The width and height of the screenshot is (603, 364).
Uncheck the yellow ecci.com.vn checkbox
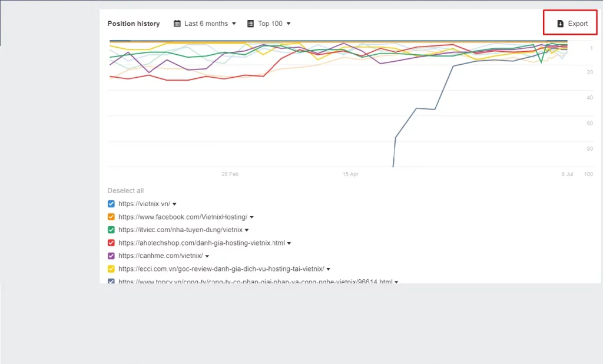(111, 269)
